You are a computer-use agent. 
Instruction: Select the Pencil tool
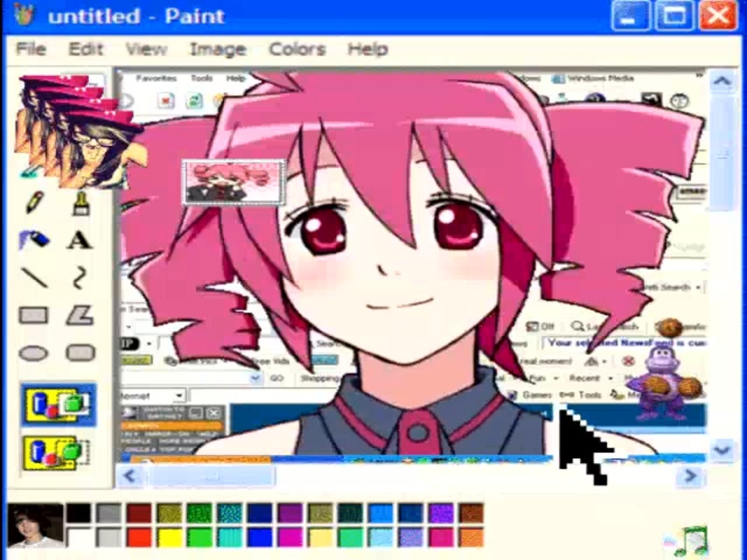(x=34, y=202)
